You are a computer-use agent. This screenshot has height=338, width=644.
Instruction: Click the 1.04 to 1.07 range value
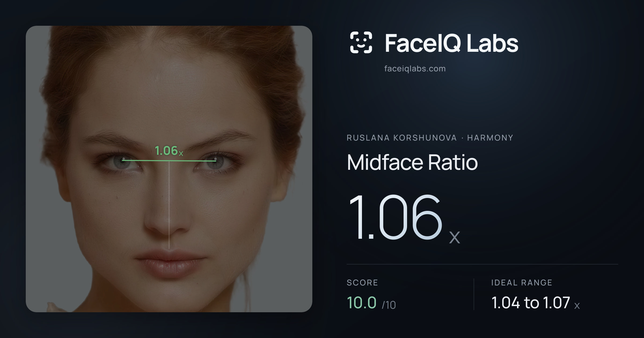(530, 303)
